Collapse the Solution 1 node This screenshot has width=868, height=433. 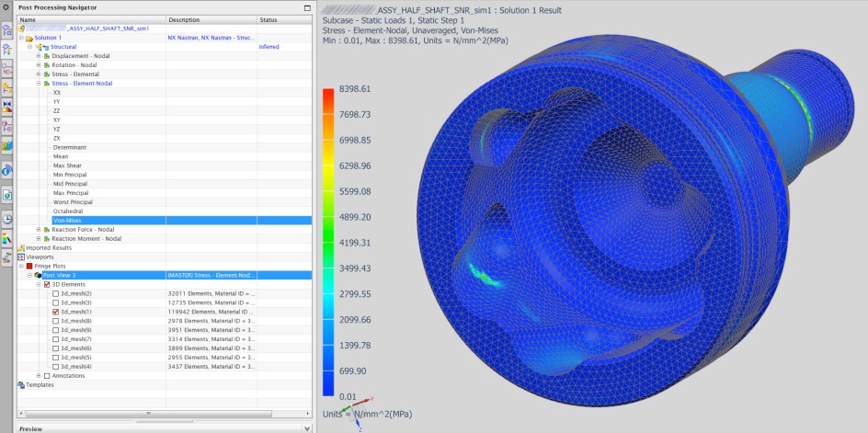click(21, 38)
